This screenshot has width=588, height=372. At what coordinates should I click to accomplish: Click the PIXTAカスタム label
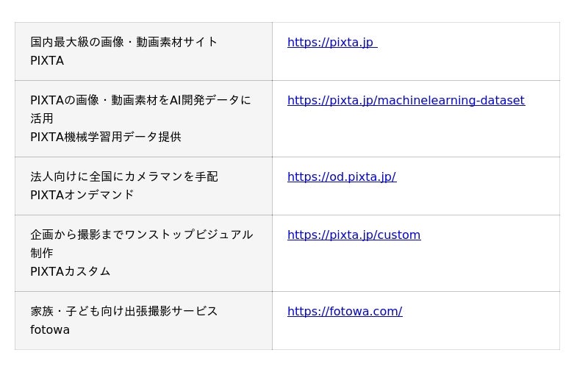[x=71, y=272]
